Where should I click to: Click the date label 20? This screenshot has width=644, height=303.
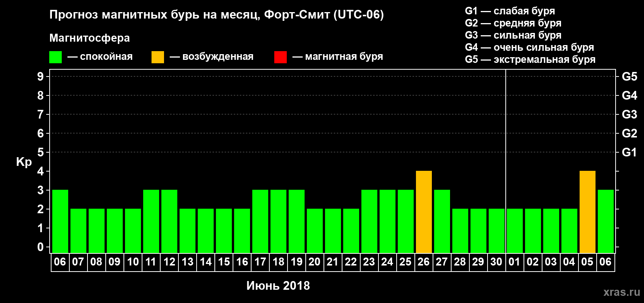[314, 262]
